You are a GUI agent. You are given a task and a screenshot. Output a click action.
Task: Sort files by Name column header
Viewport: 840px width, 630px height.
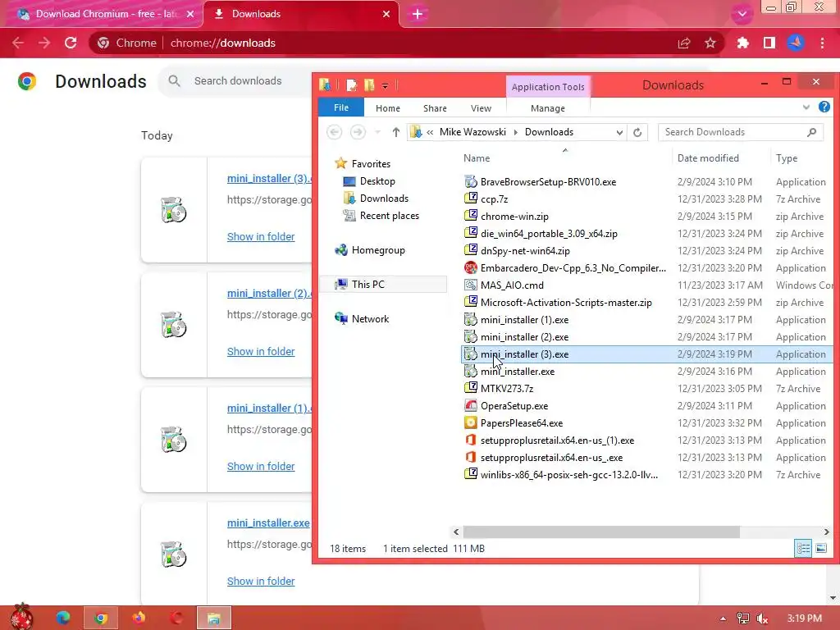click(x=477, y=158)
